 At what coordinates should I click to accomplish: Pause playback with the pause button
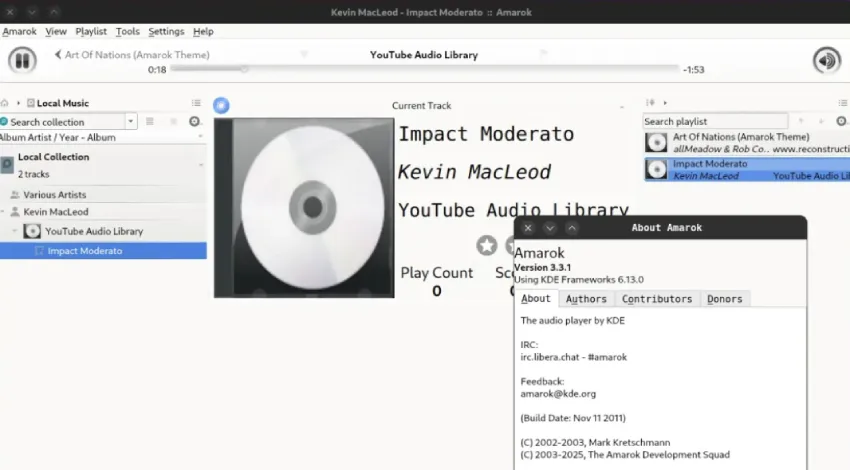(x=22, y=60)
